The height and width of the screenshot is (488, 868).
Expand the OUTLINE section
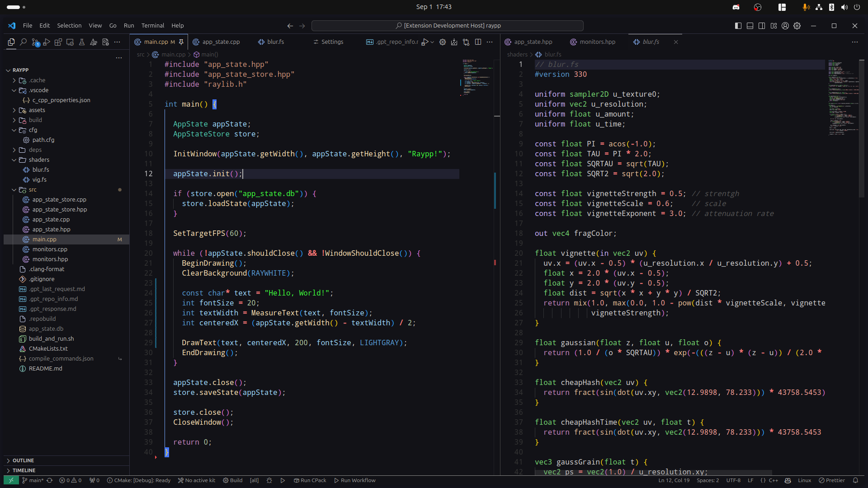[x=23, y=460]
